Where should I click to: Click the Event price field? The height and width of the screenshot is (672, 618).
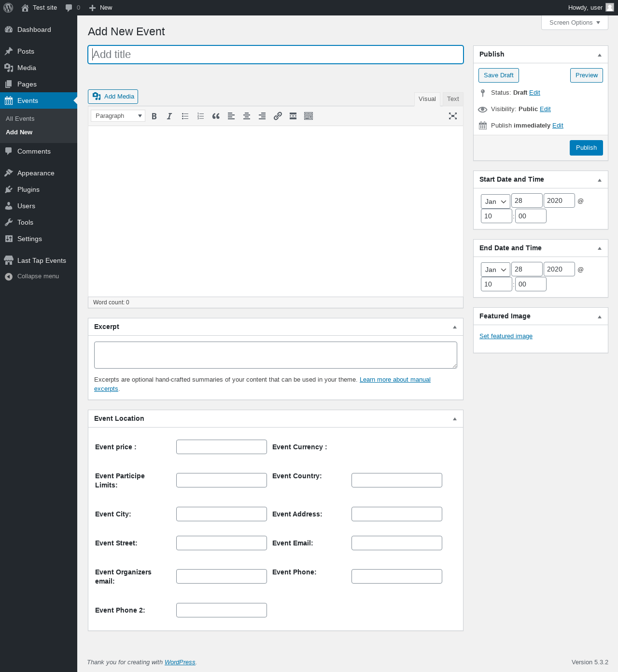[222, 447]
